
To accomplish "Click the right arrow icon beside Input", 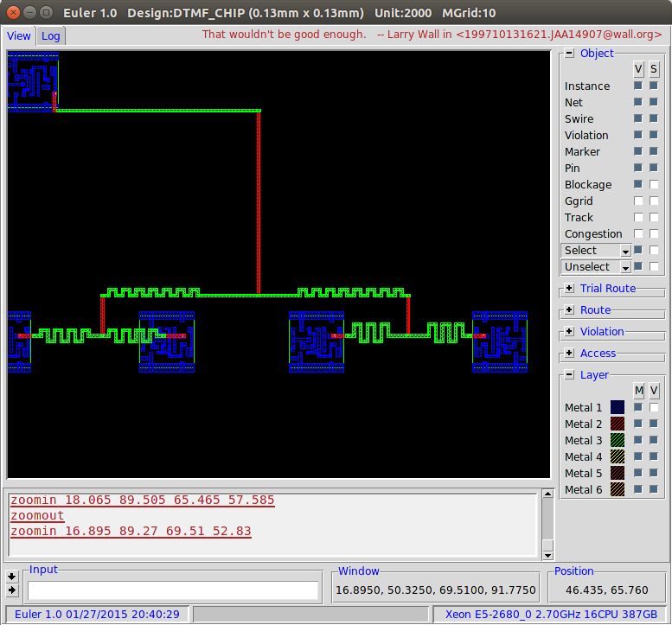I will (x=12, y=590).
